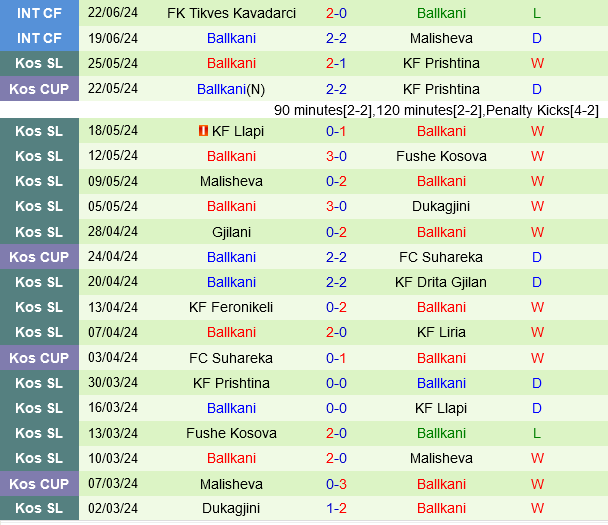This screenshot has height=525, width=608.
Task: Open the Gjilani team link
Action: point(231,232)
